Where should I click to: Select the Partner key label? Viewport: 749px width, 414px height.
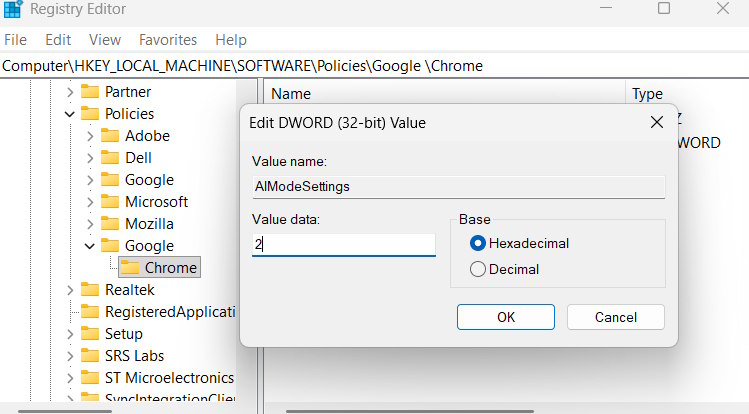pos(128,92)
